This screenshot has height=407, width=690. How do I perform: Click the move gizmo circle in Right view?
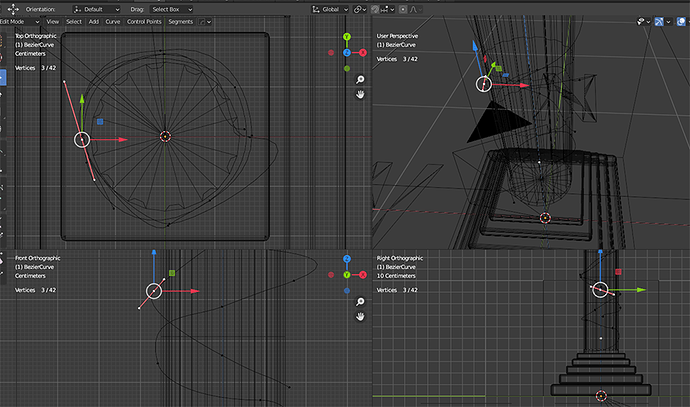click(600, 290)
